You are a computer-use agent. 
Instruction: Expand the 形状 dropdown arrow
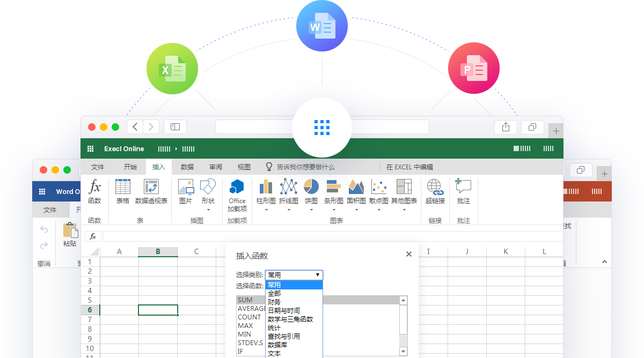pos(208,210)
